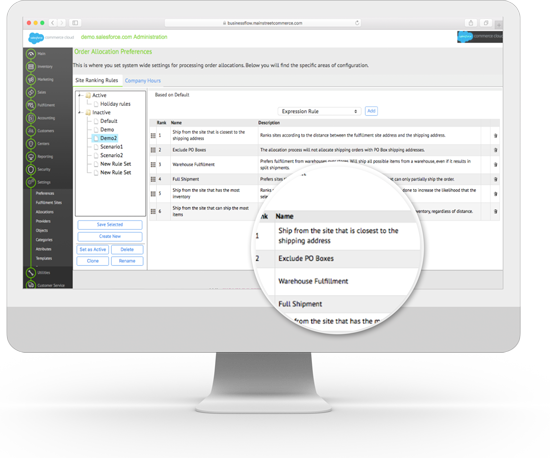The height and width of the screenshot is (458, 550).
Task: Collapse the Active folder in tree
Action: 80,95
